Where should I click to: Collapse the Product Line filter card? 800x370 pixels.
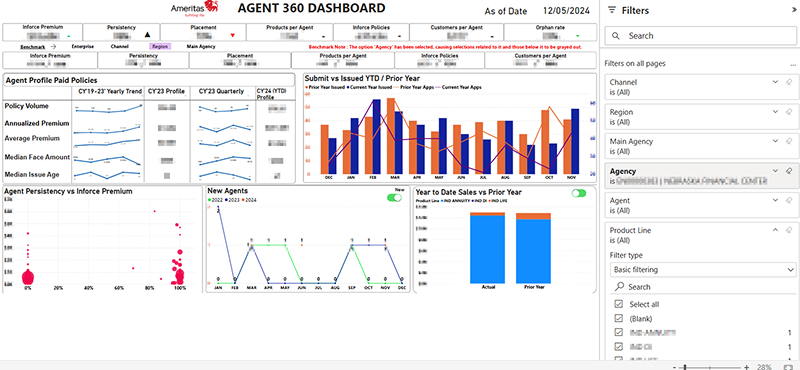click(776, 230)
